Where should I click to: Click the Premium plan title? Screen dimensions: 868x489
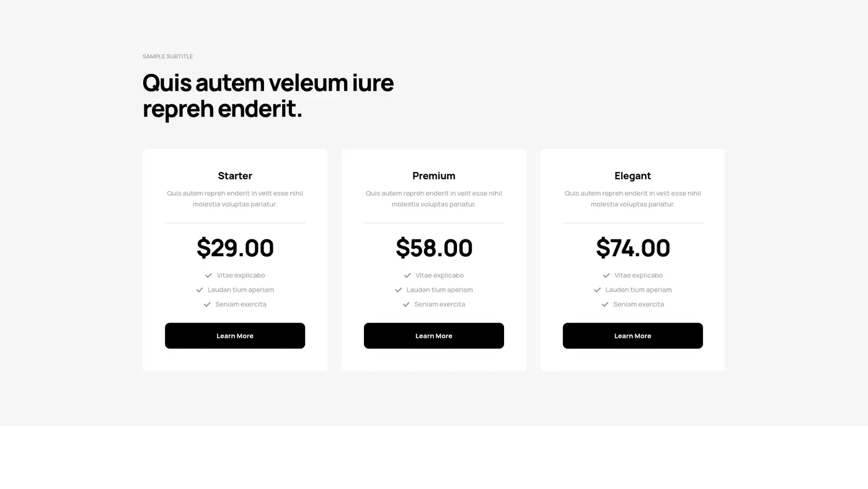434,176
